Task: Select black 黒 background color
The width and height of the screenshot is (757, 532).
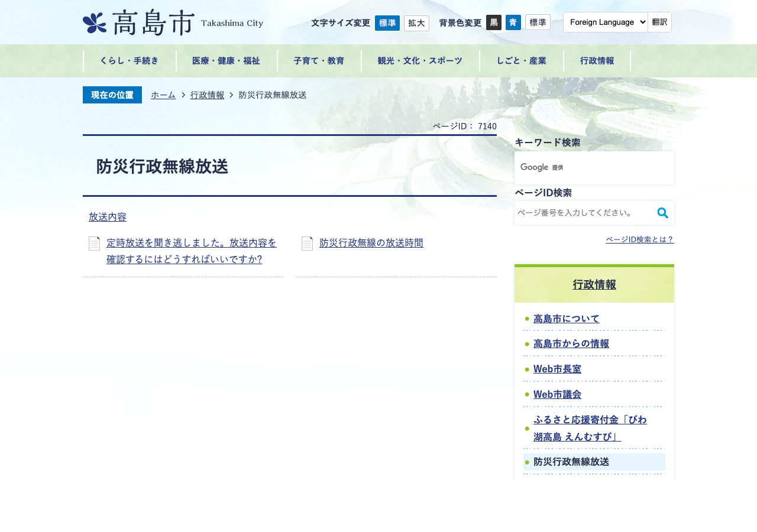Action: tap(494, 22)
